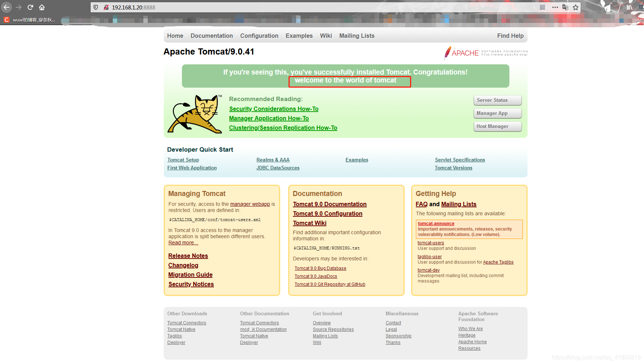Open the Apache Home link

tap(472, 342)
